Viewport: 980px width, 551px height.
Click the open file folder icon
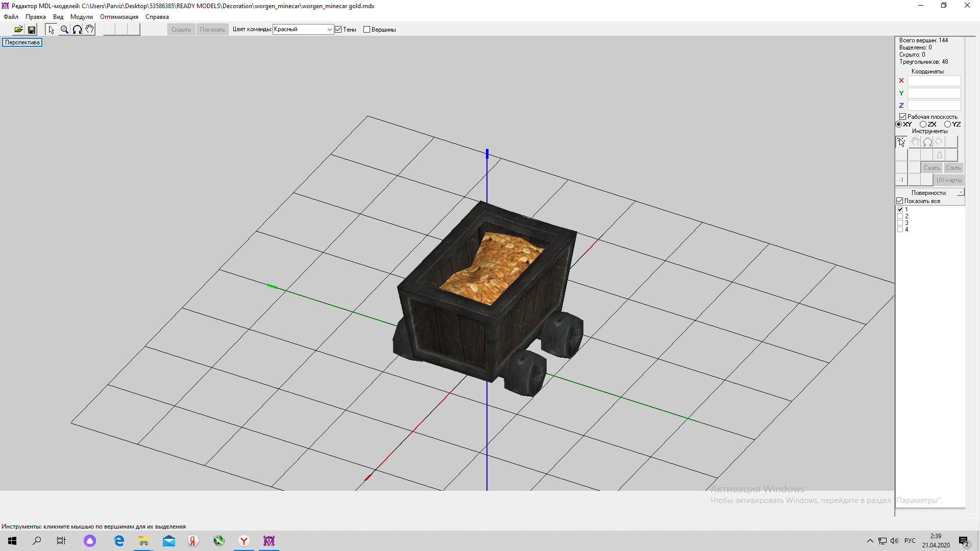(x=18, y=30)
